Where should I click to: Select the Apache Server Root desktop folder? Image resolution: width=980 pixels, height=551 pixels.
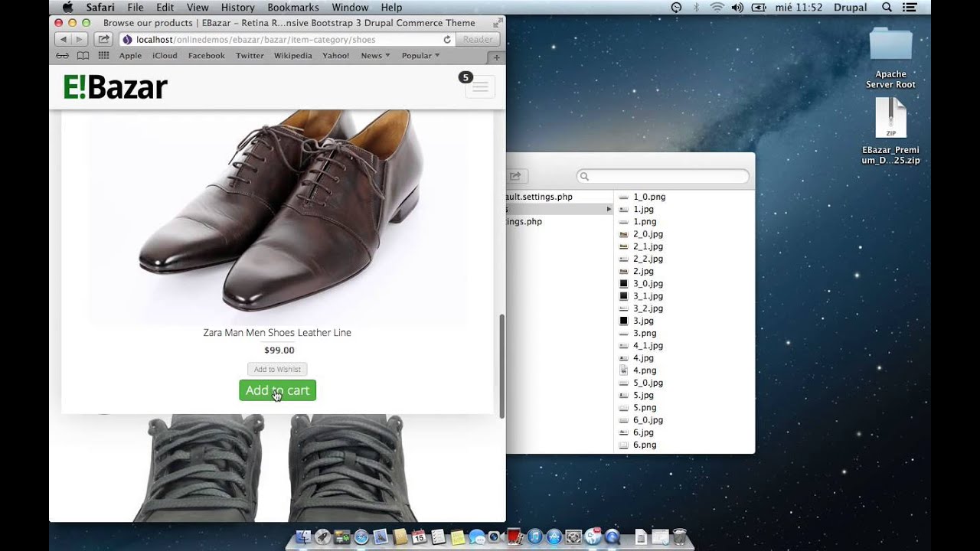[890, 58]
